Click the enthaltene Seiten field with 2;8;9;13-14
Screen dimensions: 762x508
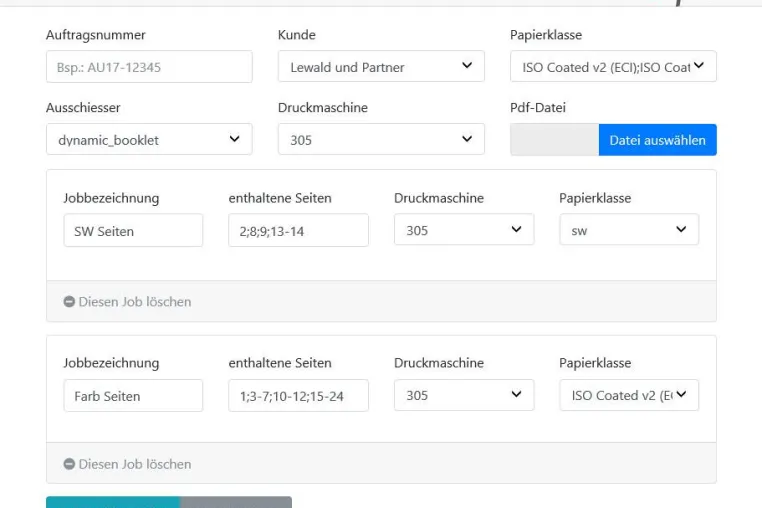tap(298, 230)
